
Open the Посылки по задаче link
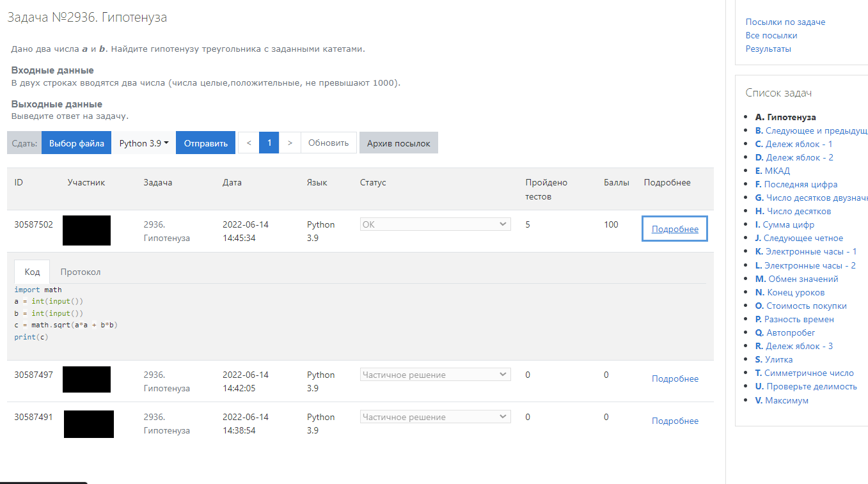785,22
